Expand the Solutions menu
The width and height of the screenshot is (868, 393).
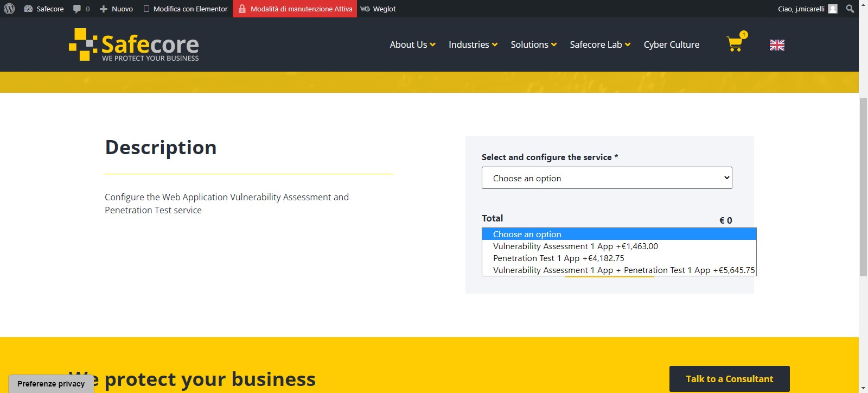click(534, 45)
